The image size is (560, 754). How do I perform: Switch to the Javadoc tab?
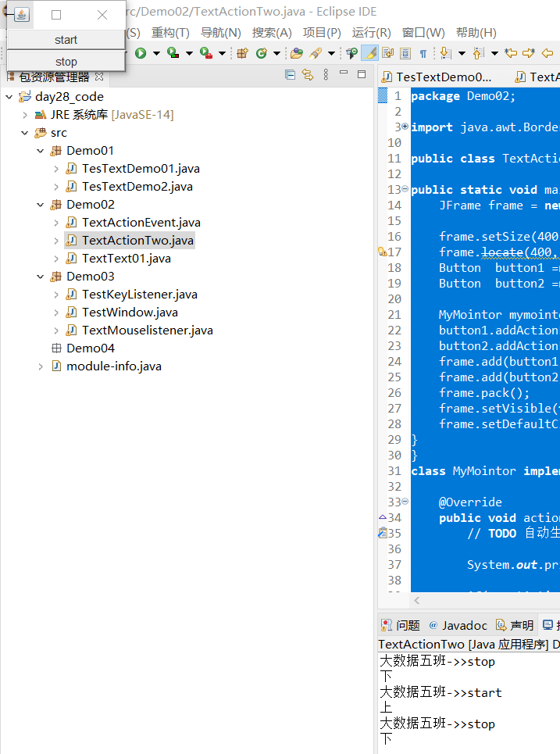pyautogui.click(x=458, y=625)
